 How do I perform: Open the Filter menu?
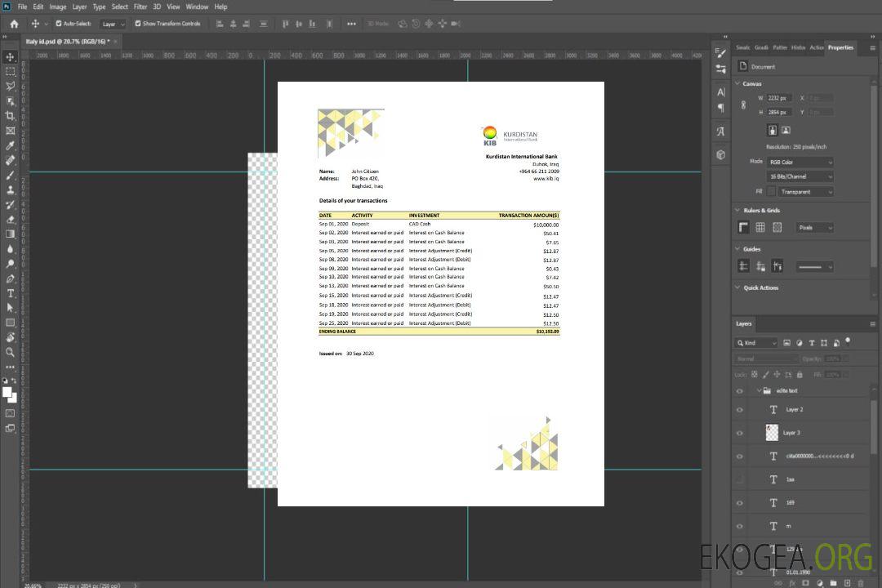tap(140, 7)
